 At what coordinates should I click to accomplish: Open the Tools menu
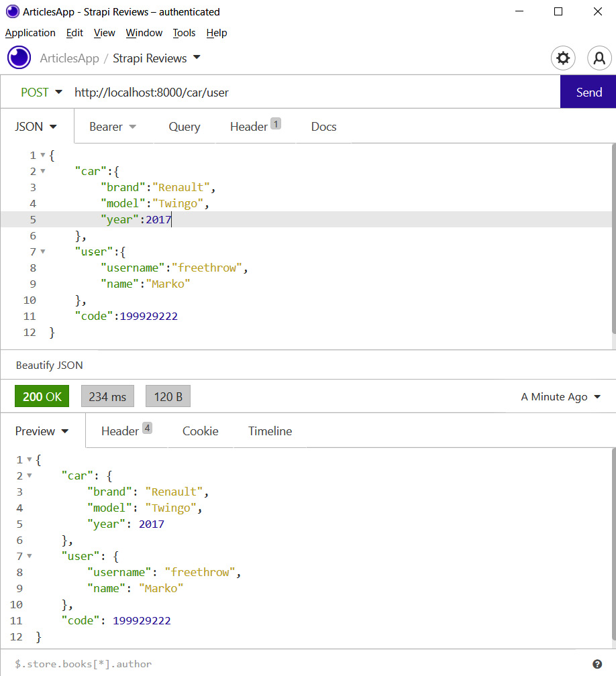[184, 33]
